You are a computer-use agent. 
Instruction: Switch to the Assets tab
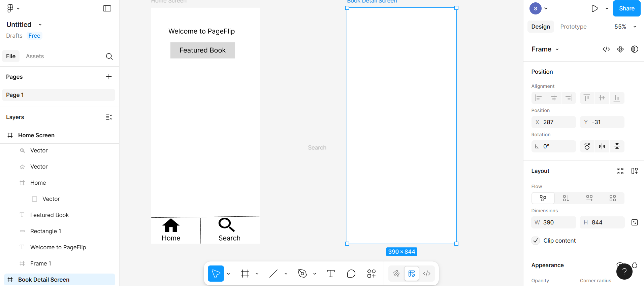(x=35, y=56)
